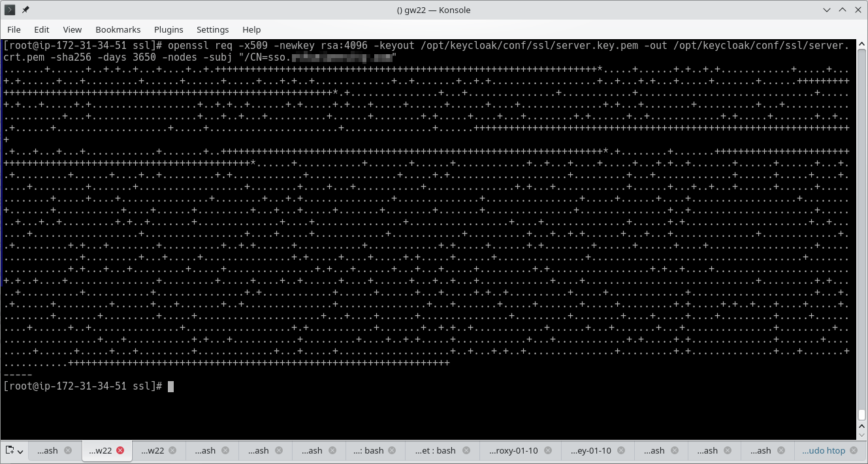Viewport: 868px width, 464px height.
Task: Open the Bookmarks menu
Action: coord(118,29)
